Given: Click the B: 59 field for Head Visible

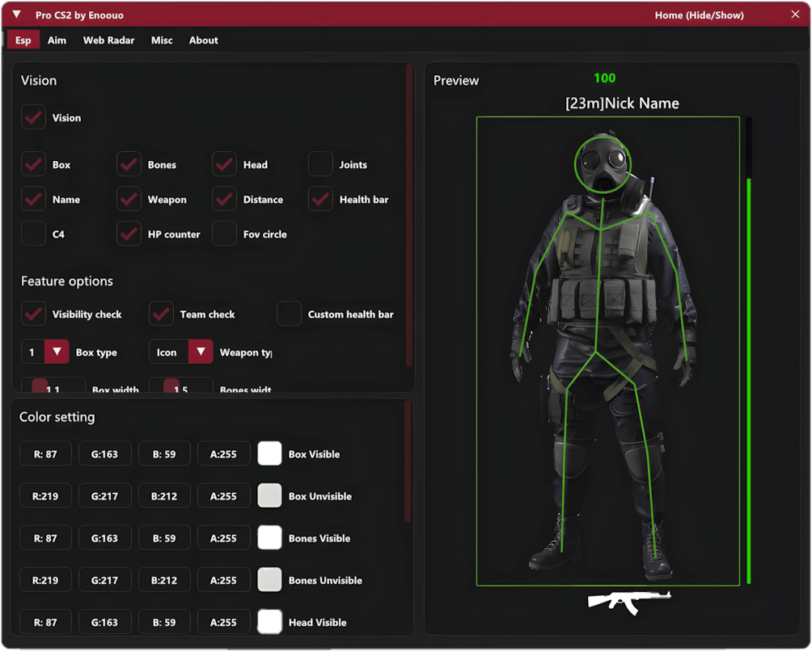Looking at the screenshot, I should coord(164,621).
